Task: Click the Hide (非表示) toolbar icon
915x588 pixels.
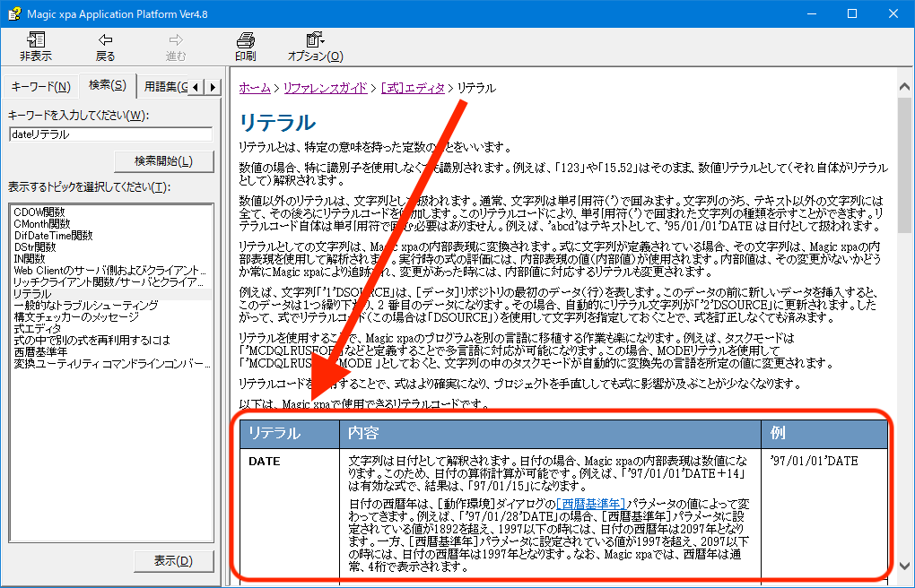Action: point(36,40)
